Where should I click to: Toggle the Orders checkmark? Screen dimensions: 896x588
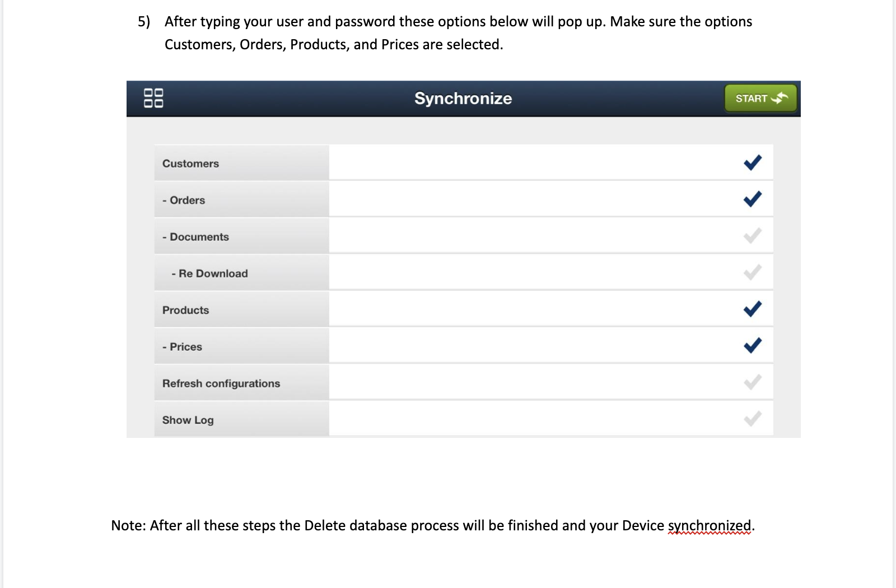752,199
